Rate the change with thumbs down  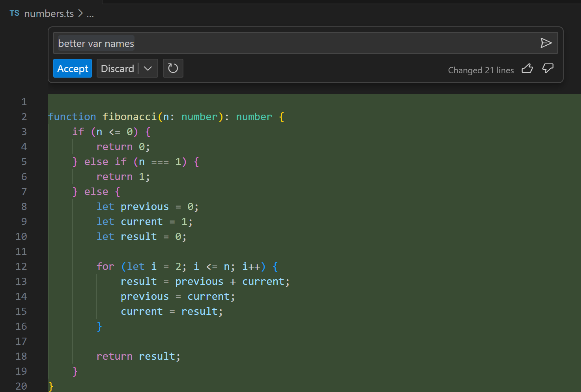[548, 69]
